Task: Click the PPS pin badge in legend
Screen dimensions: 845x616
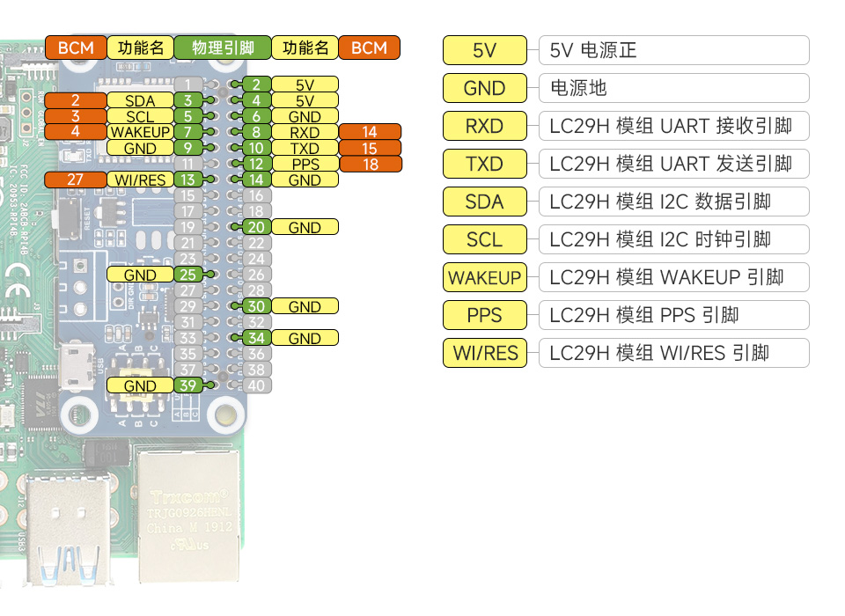Action: point(484,315)
